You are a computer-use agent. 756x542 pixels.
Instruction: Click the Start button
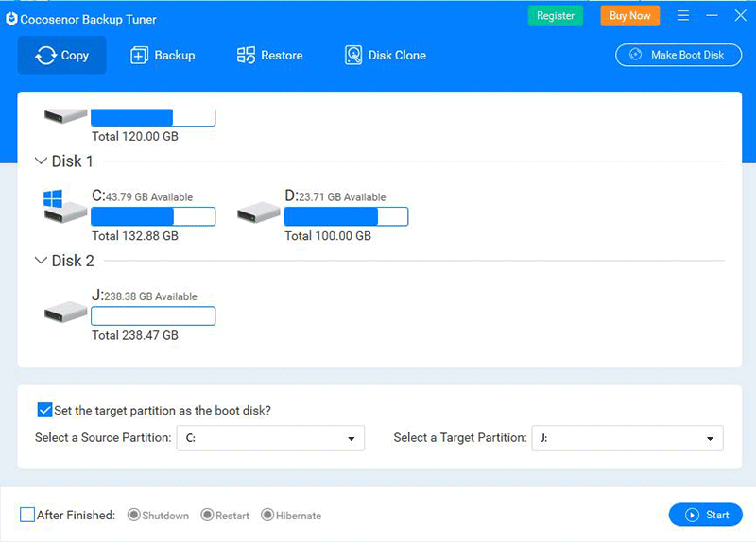pos(705,515)
